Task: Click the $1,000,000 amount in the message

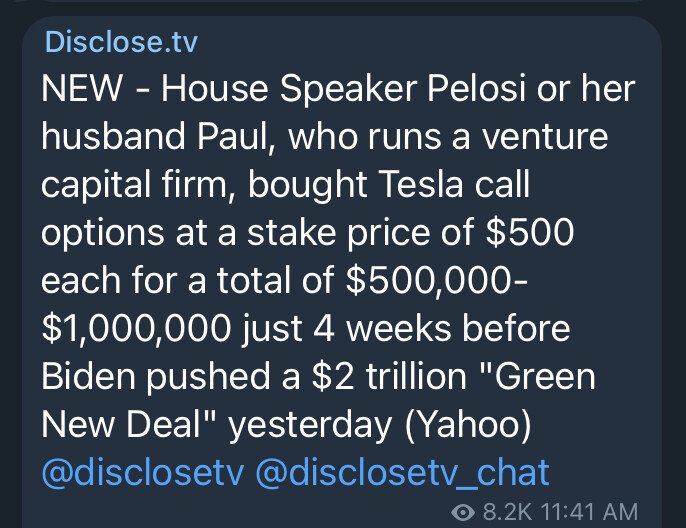Action: tap(136, 329)
